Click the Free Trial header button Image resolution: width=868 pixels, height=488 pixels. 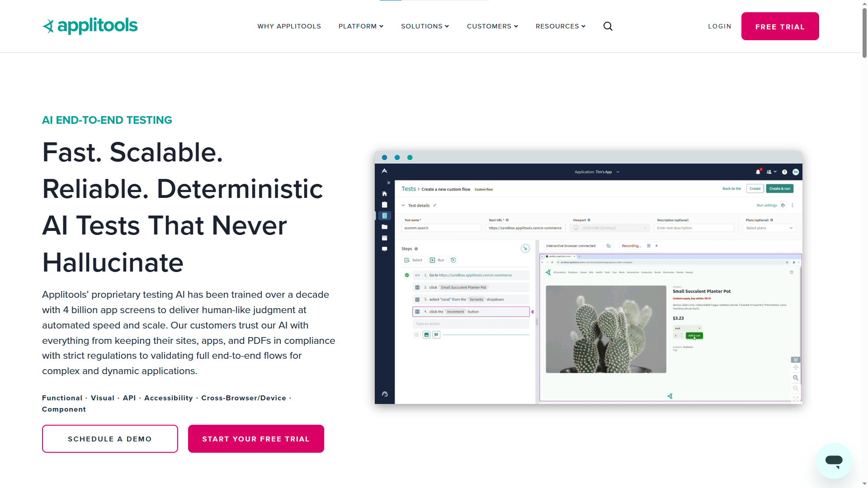pyautogui.click(x=780, y=26)
